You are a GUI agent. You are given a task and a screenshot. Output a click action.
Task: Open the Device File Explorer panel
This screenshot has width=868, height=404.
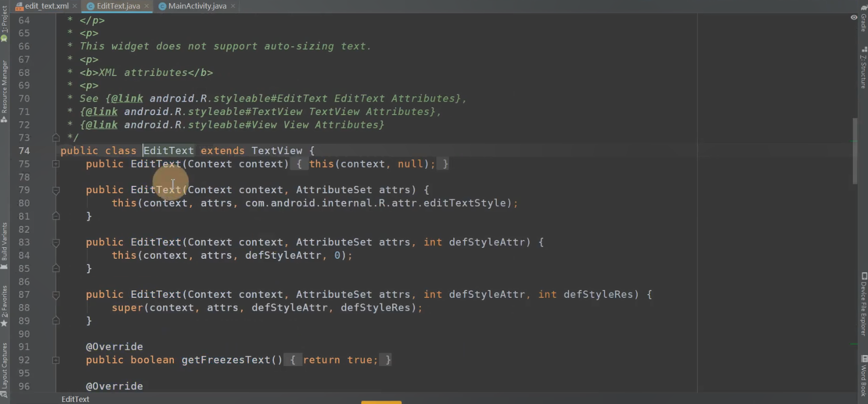coord(863,304)
